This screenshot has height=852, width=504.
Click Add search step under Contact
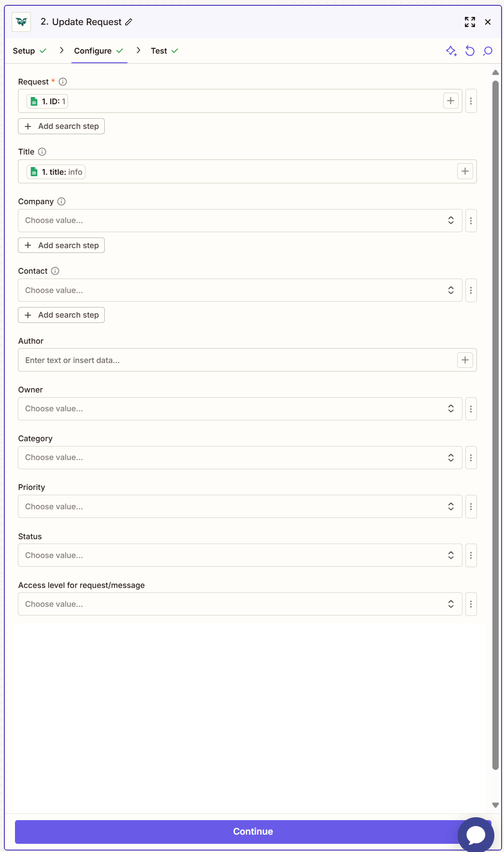click(x=61, y=315)
